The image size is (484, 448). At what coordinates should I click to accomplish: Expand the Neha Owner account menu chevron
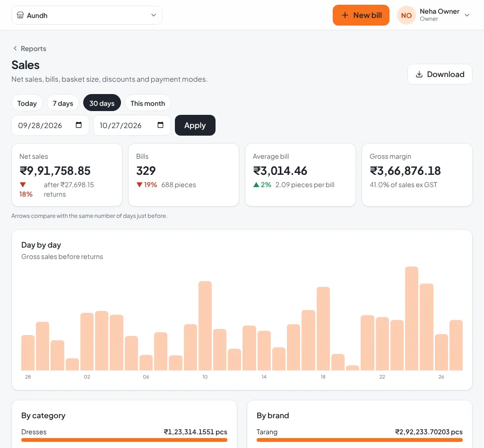(x=467, y=15)
